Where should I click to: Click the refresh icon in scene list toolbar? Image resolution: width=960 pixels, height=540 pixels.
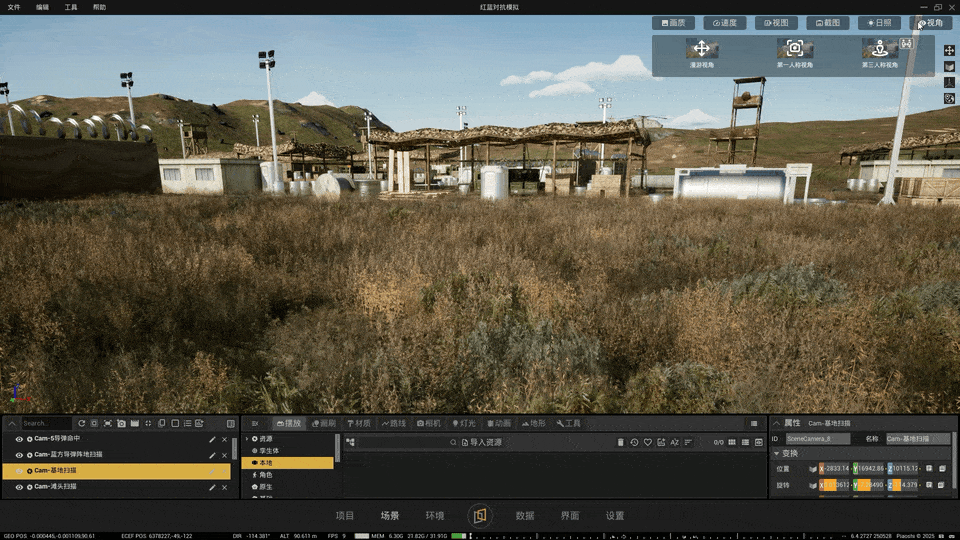click(x=81, y=423)
